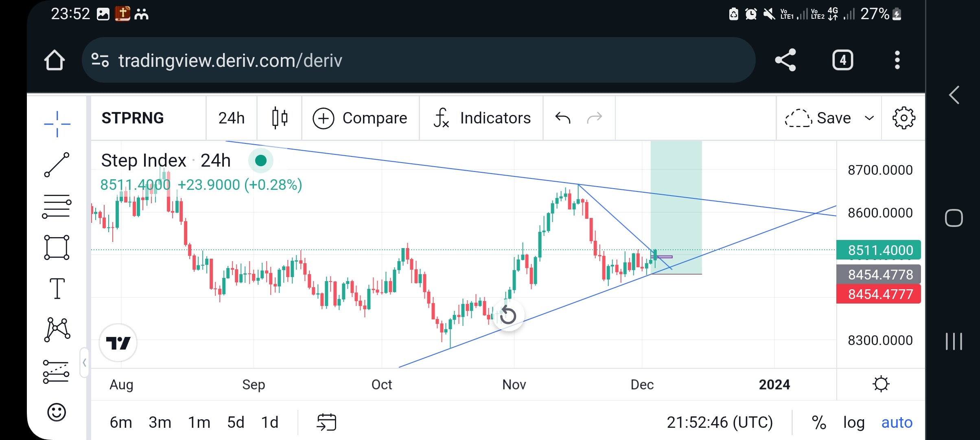Image resolution: width=980 pixels, height=440 pixels.
Task: Open the candlestick chart style selector
Action: tap(280, 118)
